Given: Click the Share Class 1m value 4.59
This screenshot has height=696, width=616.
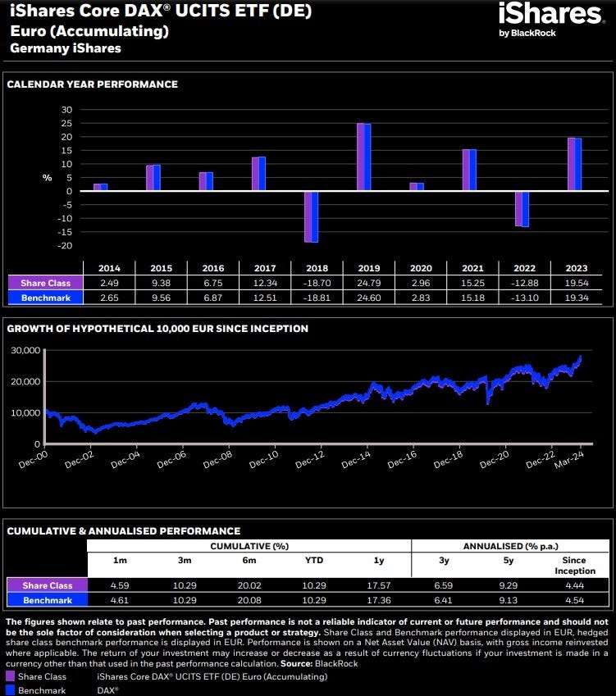Looking at the screenshot, I should point(120,585).
